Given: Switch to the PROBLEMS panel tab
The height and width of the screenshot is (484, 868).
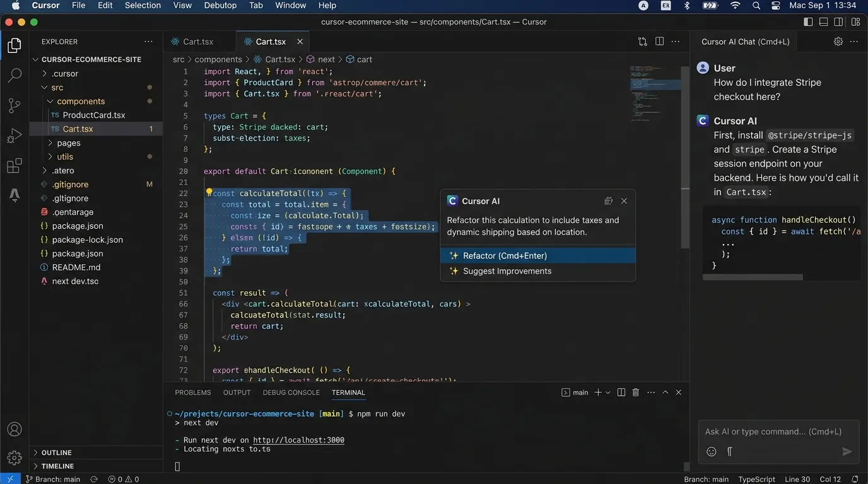Looking at the screenshot, I should point(193,392).
